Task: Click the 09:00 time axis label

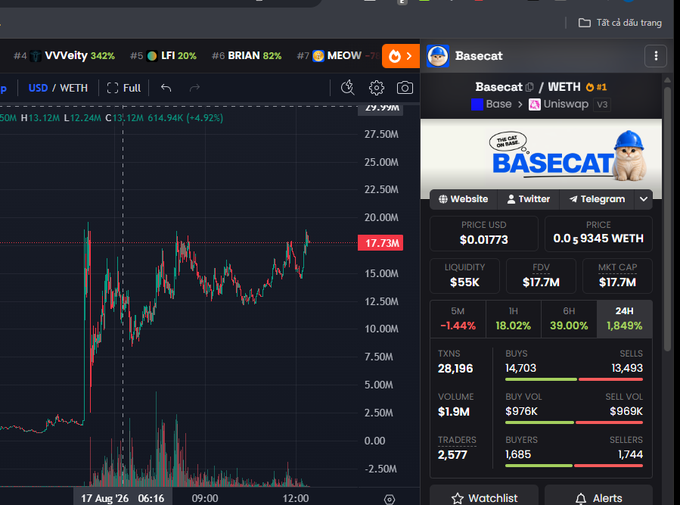Action: click(x=205, y=498)
